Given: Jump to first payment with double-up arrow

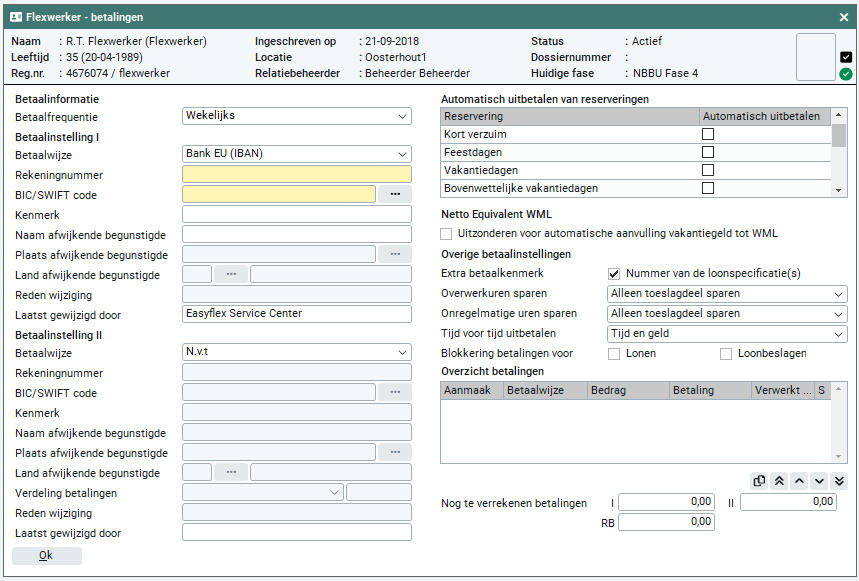Looking at the screenshot, I should click(780, 481).
